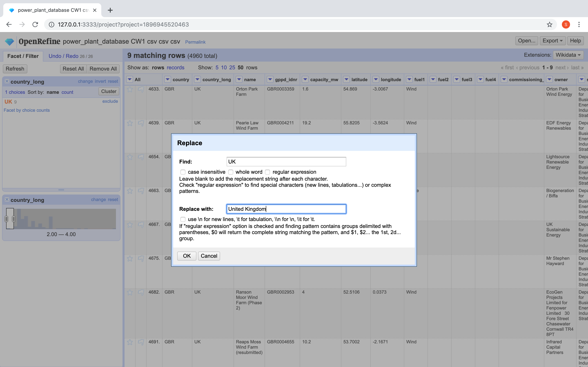Image resolution: width=588 pixels, height=367 pixels.
Task: Open a new browser tab
Action: pos(110,10)
